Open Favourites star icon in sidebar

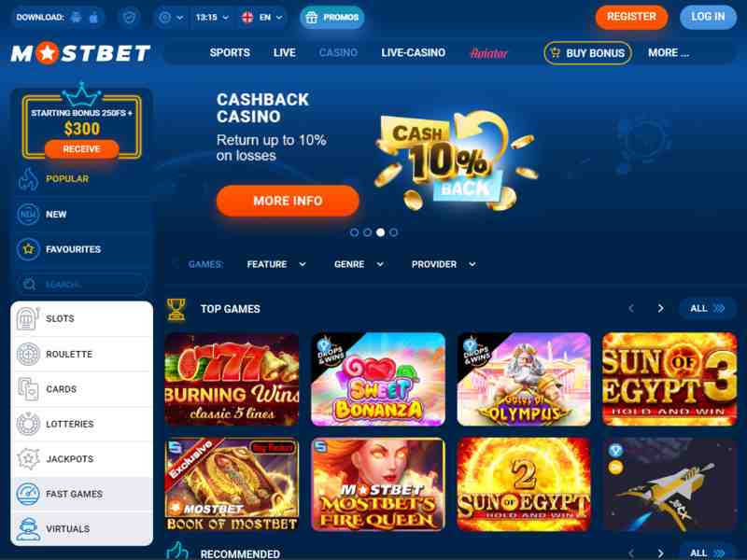pyautogui.click(x=28, y=249)
